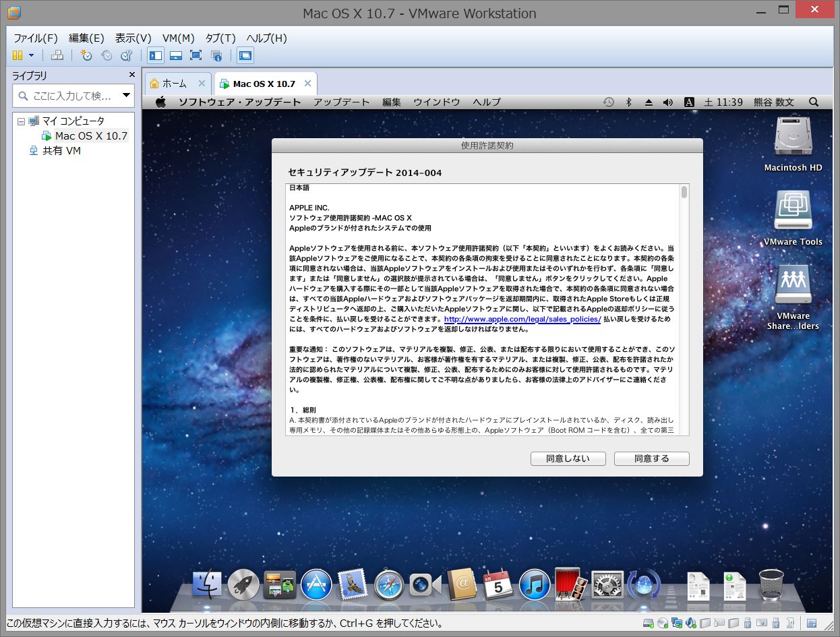Toggle the console view toolbar icon
Screen dimensions: 840x637
245,55
